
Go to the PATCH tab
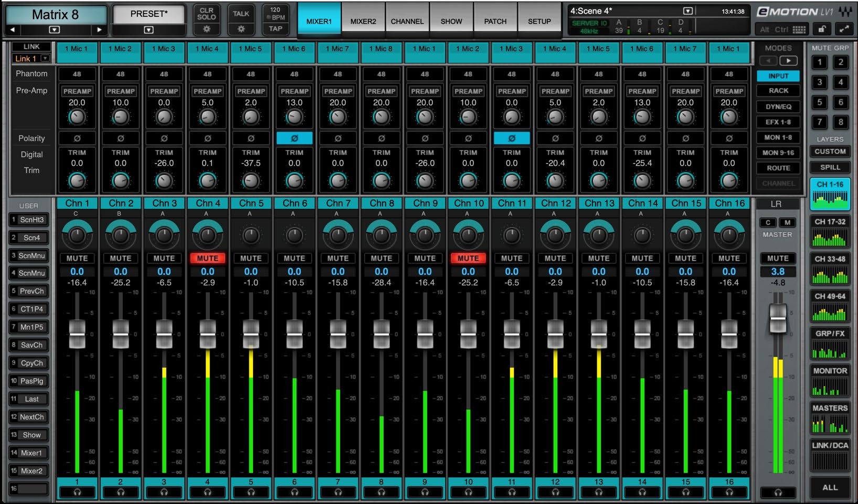point(495,21)
